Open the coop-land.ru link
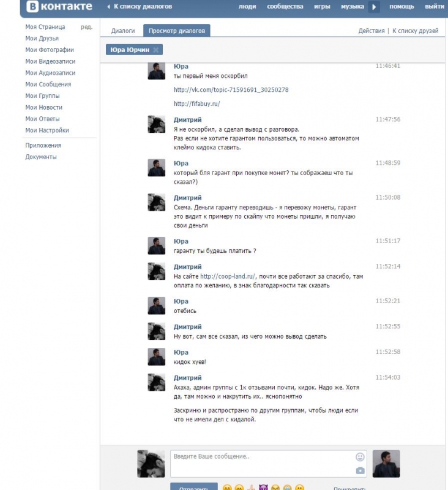Screen dimensions: 448x490 point(228,276)
